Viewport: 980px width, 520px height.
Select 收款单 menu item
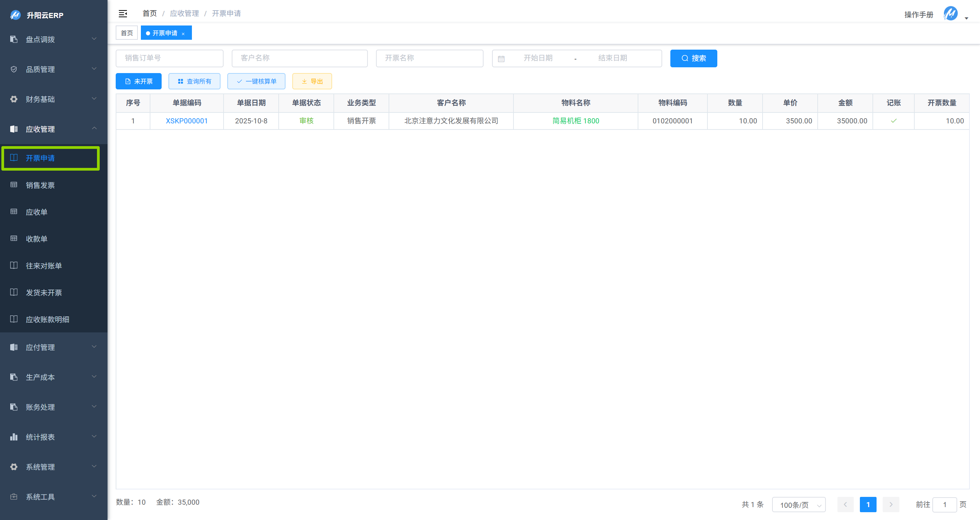pos(36,239)
